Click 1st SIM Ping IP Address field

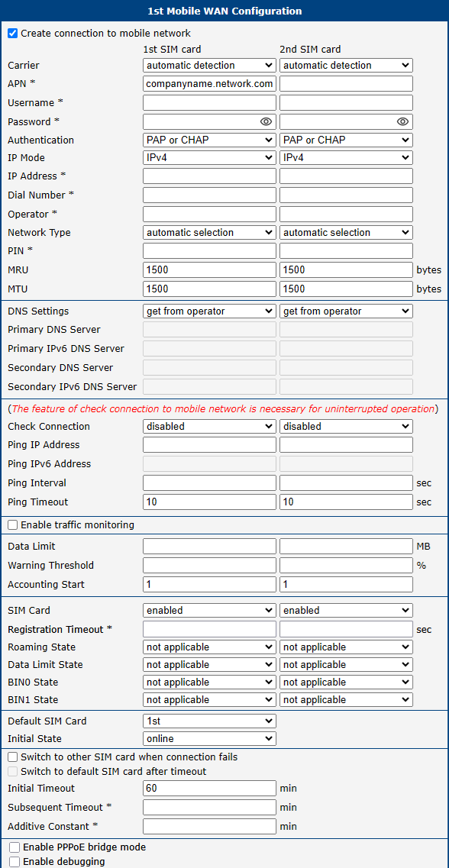209,445
